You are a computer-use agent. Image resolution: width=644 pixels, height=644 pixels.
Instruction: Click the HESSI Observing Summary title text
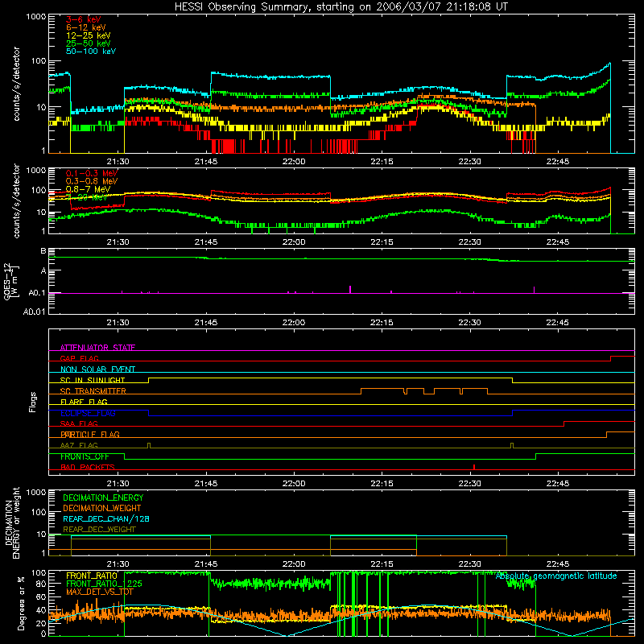pyautogui.click(x=341, y=7)
